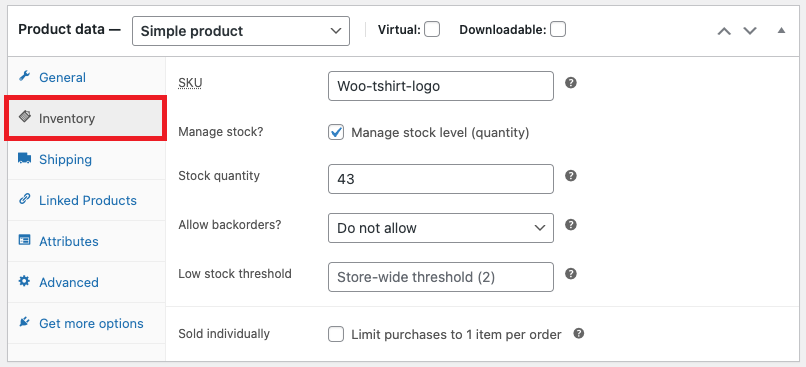Click the Linked Products chain icon

[x=24, y=199]
